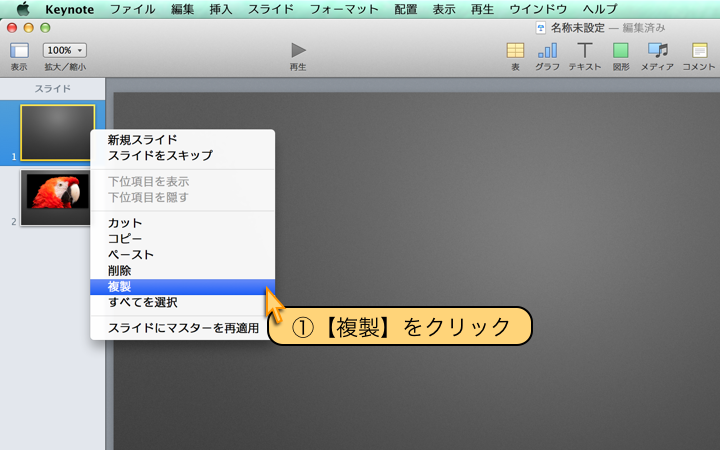Choose スライドにマスターを再適用 option

click(x=183, y=328)
